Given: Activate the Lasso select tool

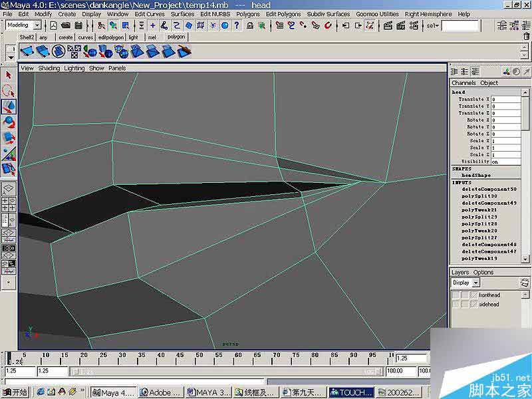Looking at the screenshot, I should [x=9, y=91].
